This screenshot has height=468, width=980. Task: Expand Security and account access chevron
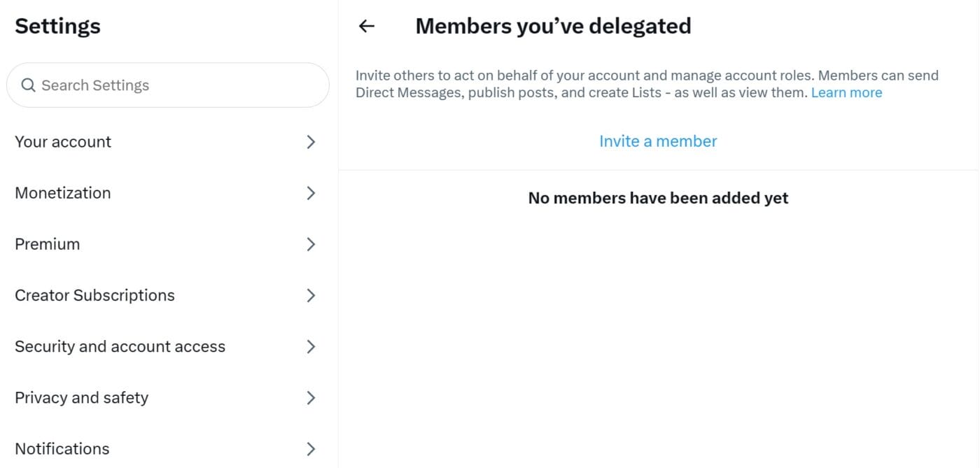[x=311, y=346]
